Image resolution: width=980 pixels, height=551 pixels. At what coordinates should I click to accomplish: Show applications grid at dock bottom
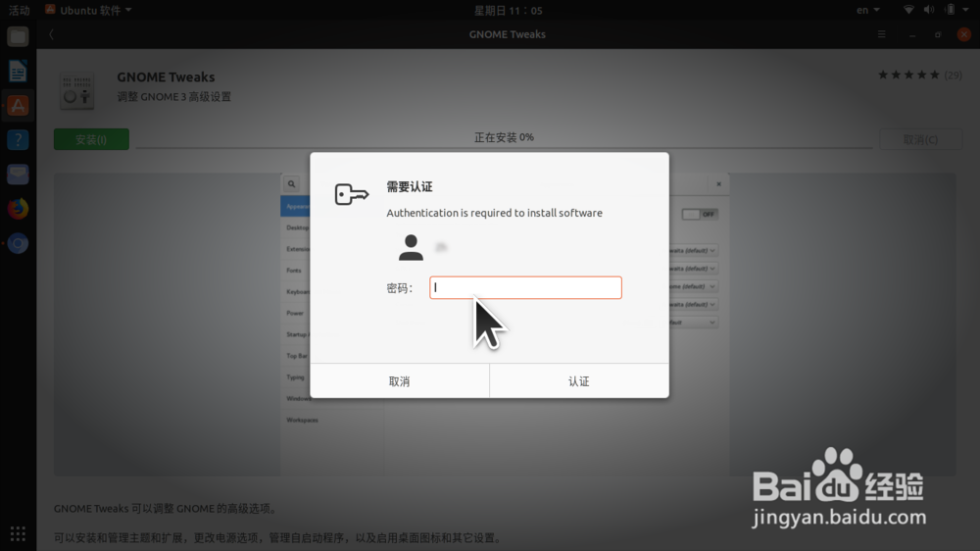pos(18,533)
